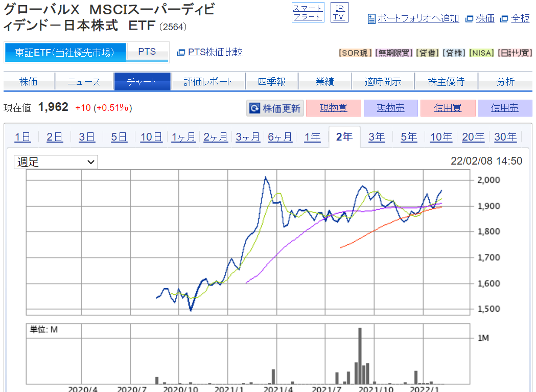Set chart period to 3日
The height and width of the screenshot is (392, 536).
87,137
